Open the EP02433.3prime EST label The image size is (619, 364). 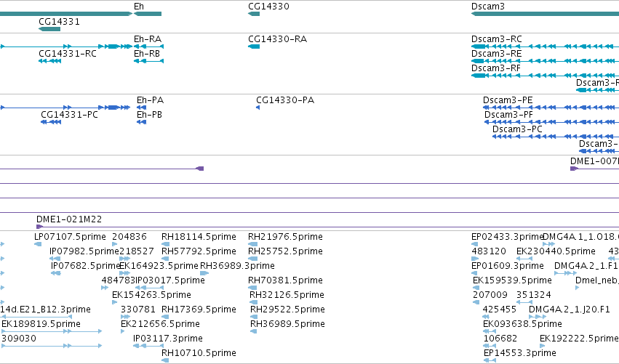point(508,237)
